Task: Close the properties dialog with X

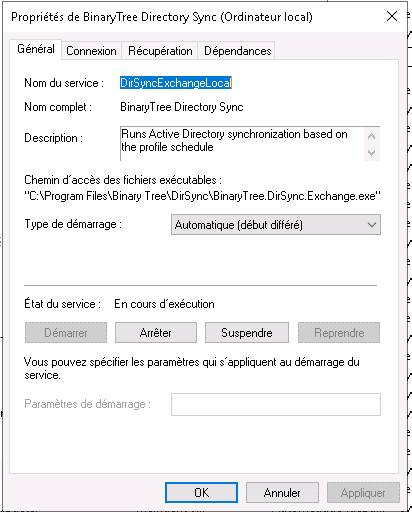Action: point(392,16)
